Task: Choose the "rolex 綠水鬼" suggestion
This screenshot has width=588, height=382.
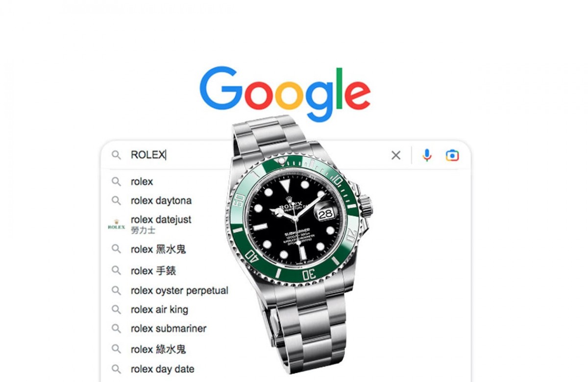Action: pos(158,349)
